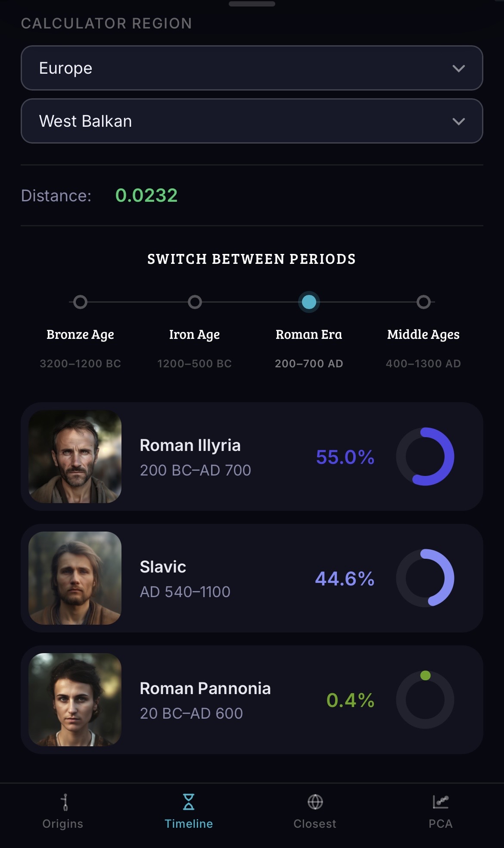Image resolution: width=504 pixels, height=848 pixels.
Task: Open the Closest globe icon
Action: tap(315, 802)
